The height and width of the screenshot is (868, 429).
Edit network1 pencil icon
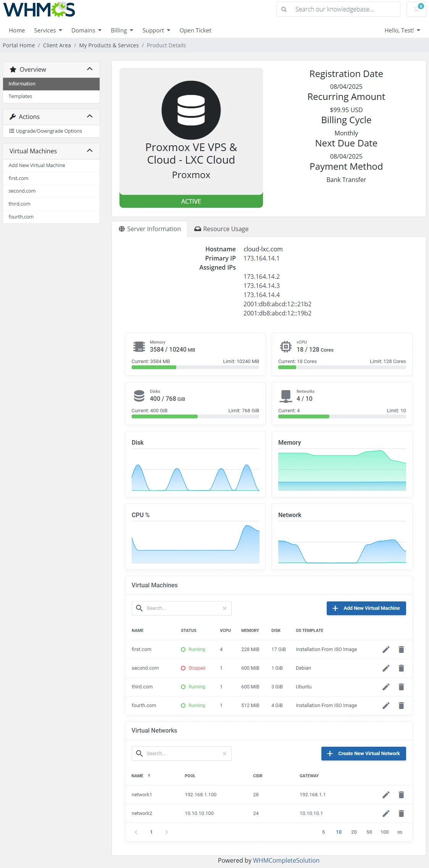tap(386, 795)
